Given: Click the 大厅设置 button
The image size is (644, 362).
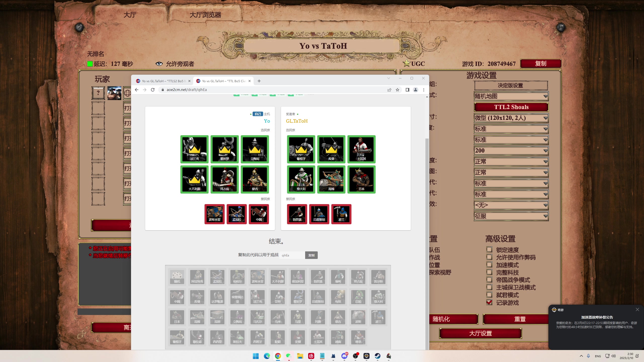Looking at the screenshot, I should [x=480, y=333].
